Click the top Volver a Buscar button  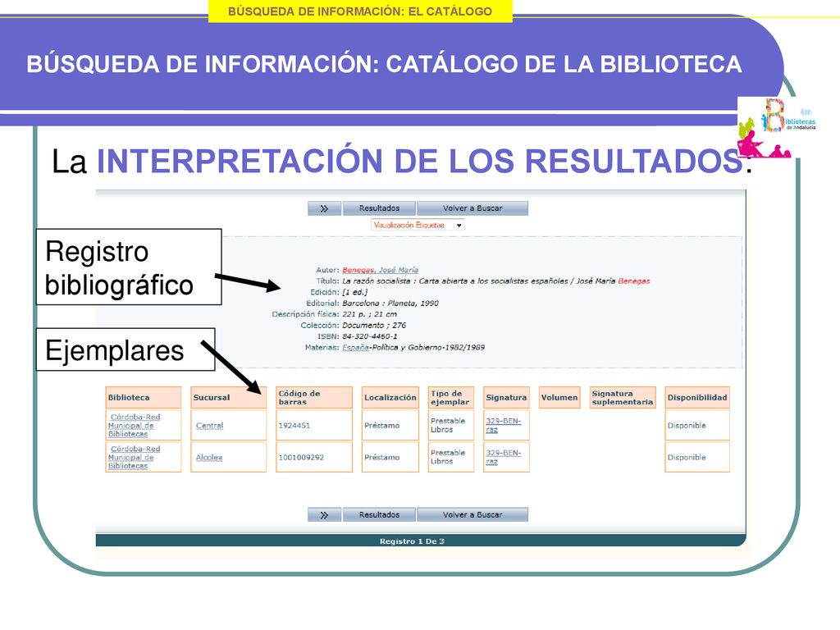[x=472, y=208]
